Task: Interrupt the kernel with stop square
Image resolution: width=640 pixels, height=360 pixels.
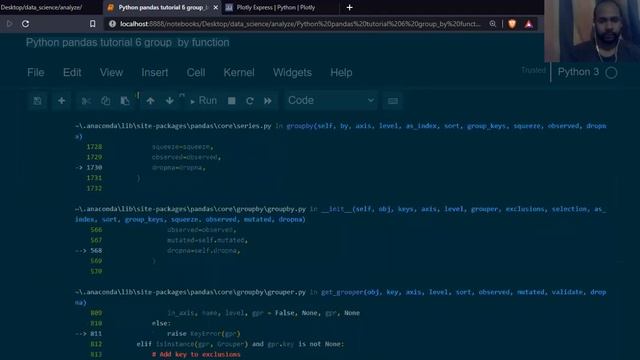Action: 231,101
